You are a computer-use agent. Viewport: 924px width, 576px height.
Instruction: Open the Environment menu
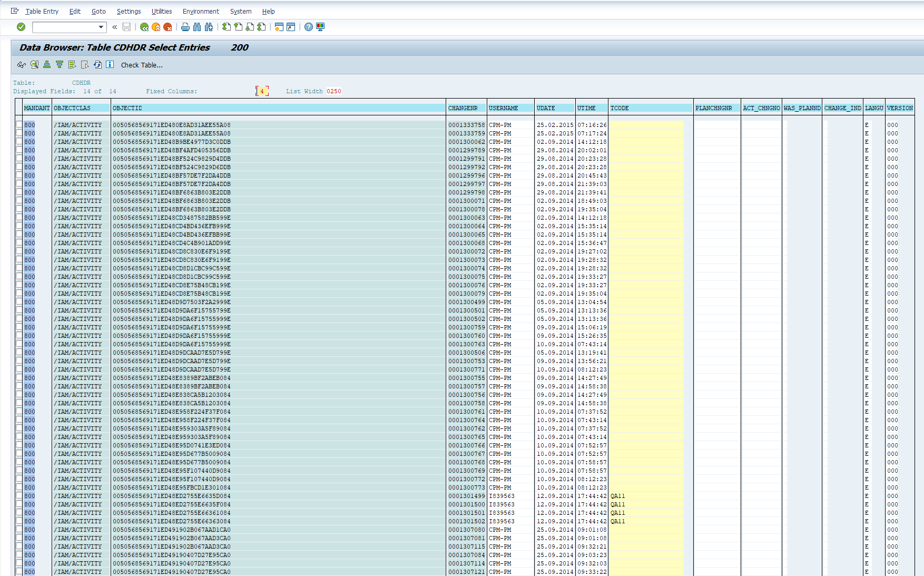(x=201, y=11)
